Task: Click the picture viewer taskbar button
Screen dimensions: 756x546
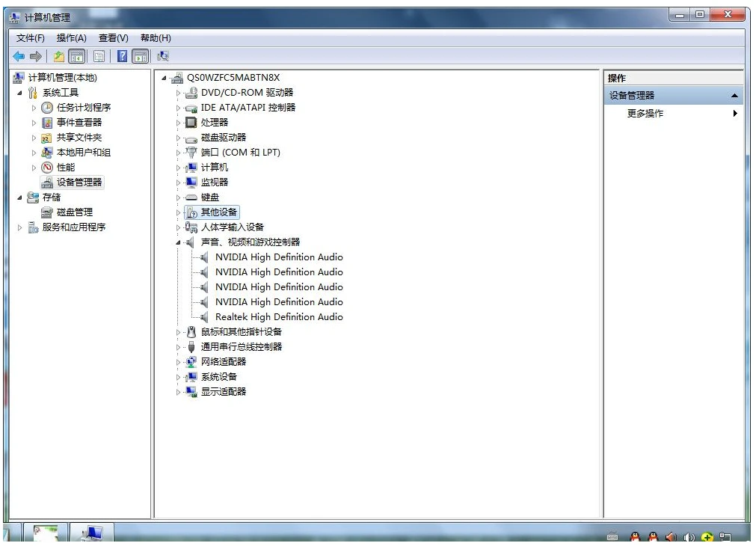Action: (46, 533)
